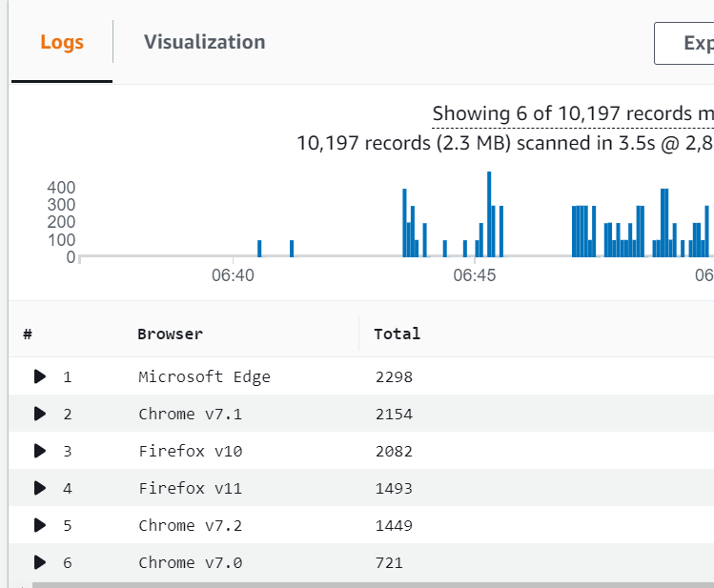
Task: Expand row 4 Firefox v11
Action: [40, 488]
